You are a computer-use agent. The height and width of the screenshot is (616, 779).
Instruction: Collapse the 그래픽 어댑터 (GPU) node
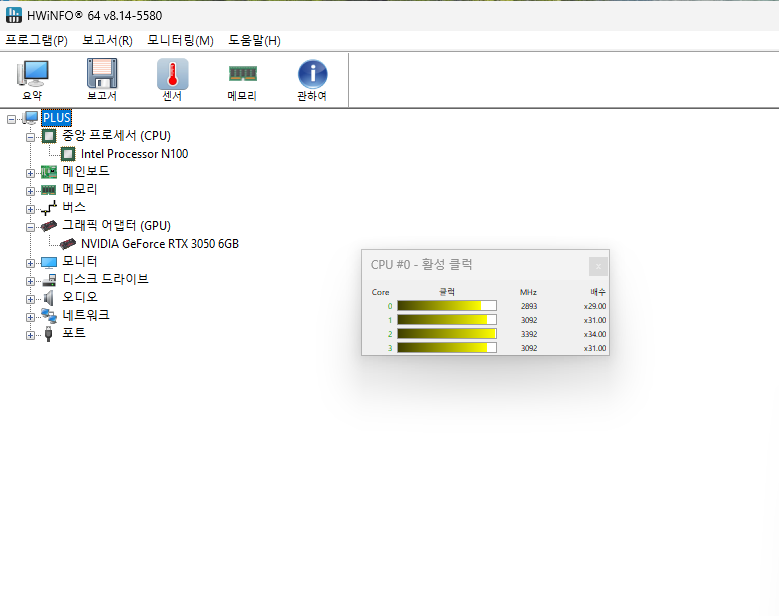coord(30,227)
